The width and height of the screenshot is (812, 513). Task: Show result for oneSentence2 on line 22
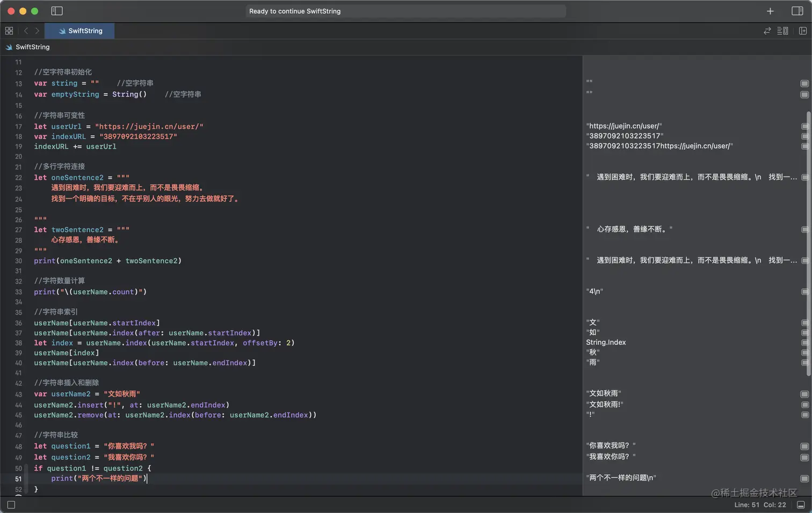click(804, 177)
